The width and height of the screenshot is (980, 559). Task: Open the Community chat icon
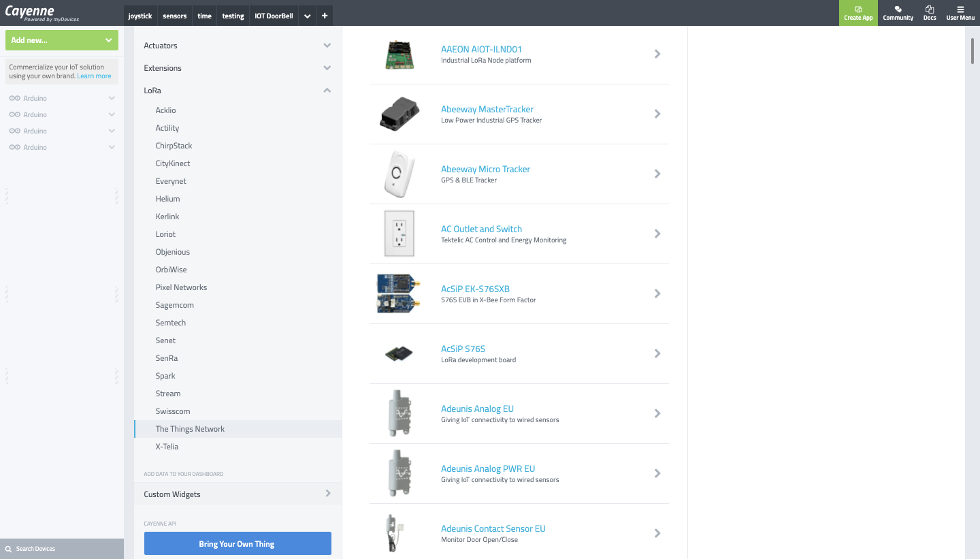point(898,10)
